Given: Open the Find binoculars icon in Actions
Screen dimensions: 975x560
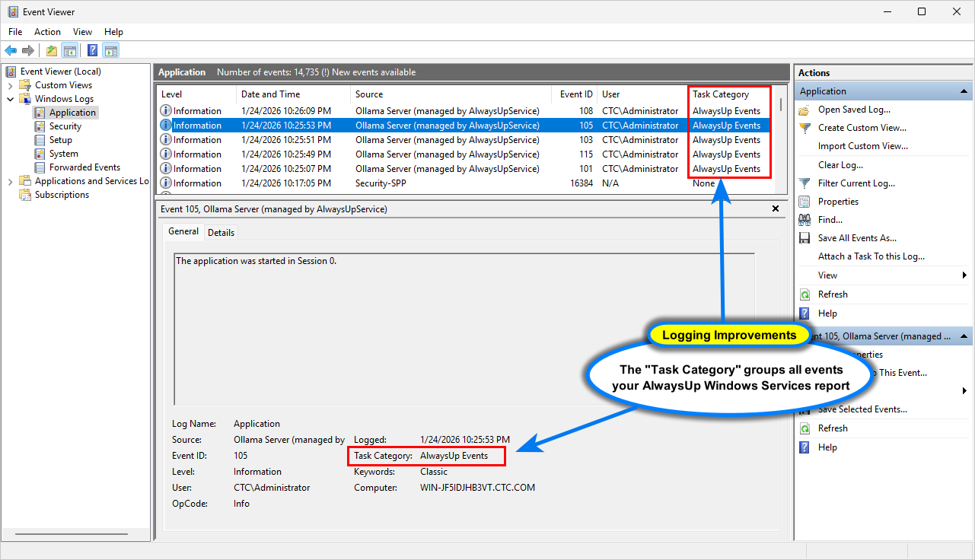Looking at the screenshot, I should 805,219.
